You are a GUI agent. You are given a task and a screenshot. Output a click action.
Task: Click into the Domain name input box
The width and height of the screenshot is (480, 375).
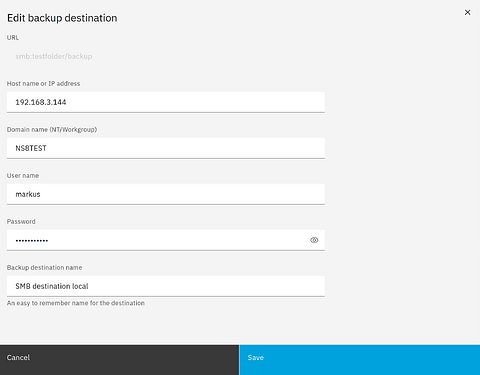[x=166, y=148]
